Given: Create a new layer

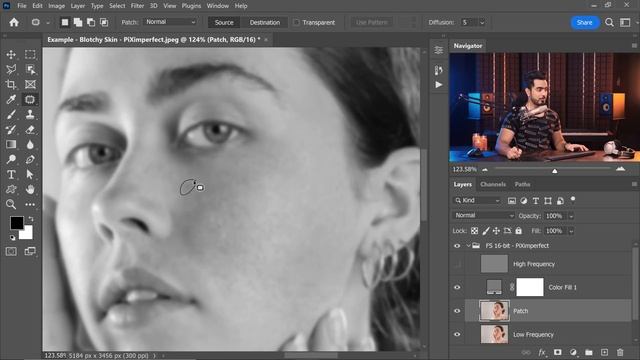Looking at the screenshot, I should (604, 352).
